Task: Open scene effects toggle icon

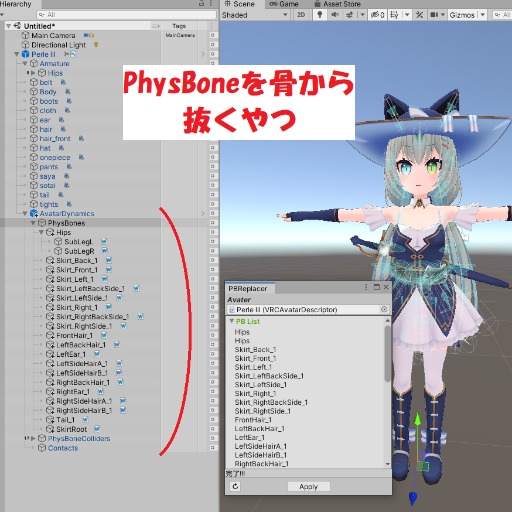Action: pos(350,15)
